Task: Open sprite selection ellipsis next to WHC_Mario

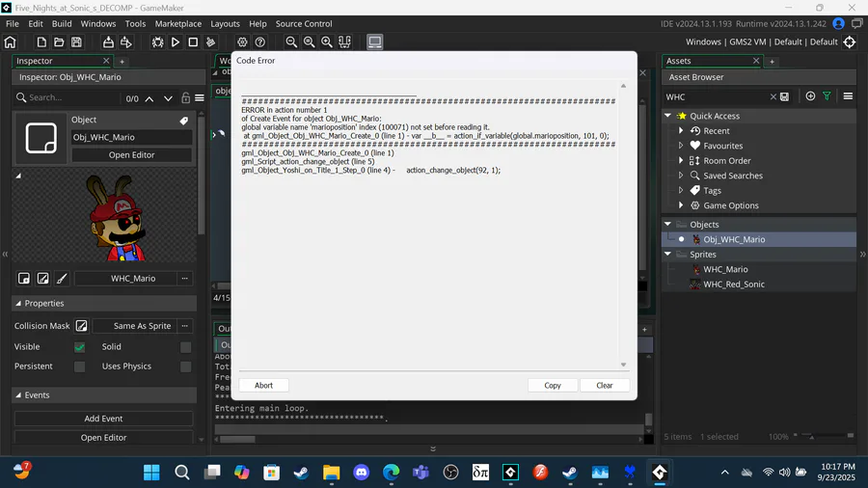Action: pos(185,279)
